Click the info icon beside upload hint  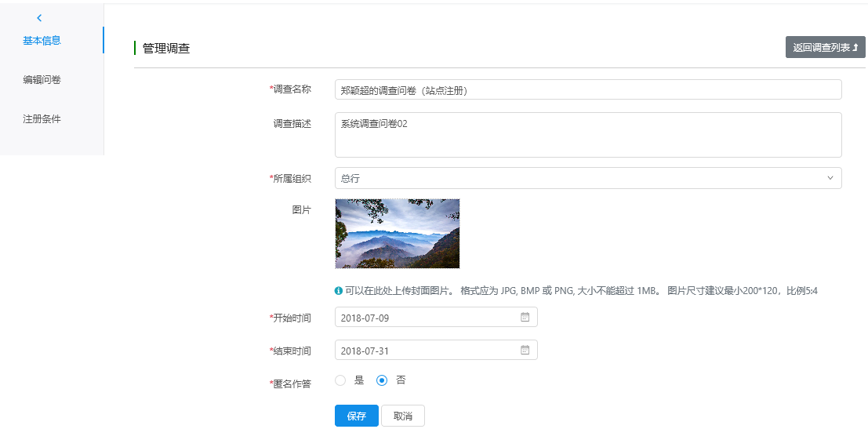click(339, 291)
